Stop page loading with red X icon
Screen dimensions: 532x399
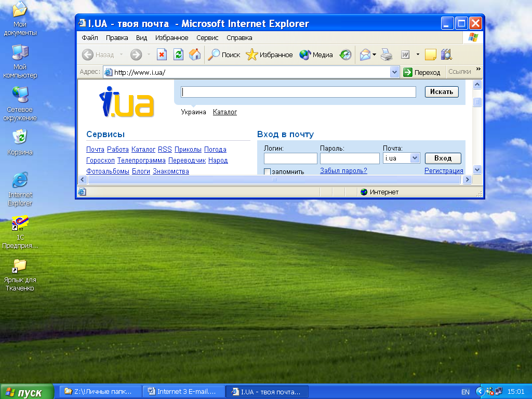click(162, 55)
